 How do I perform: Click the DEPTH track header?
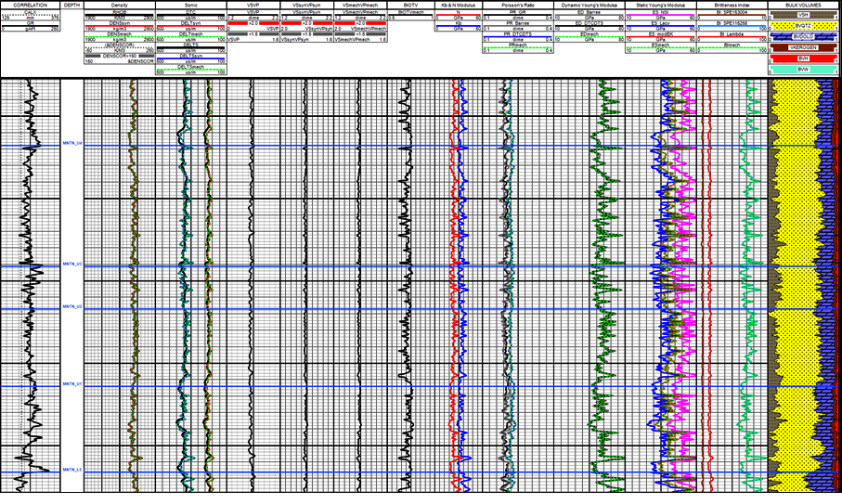point(72,5)
